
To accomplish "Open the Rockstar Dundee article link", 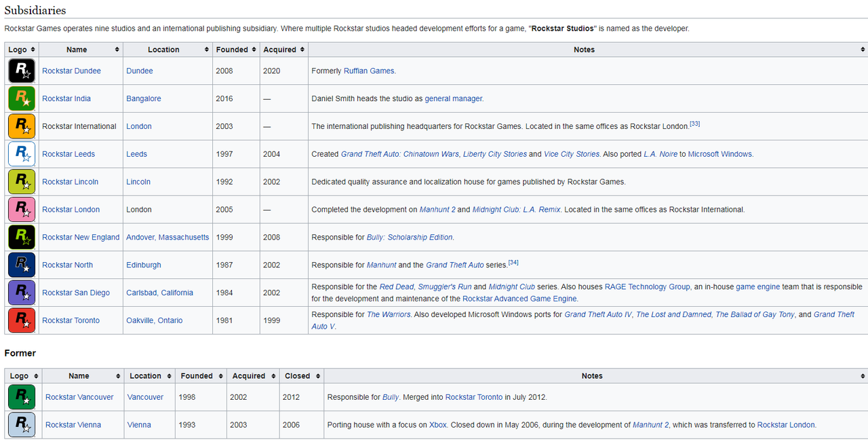I will coord(71,71).
